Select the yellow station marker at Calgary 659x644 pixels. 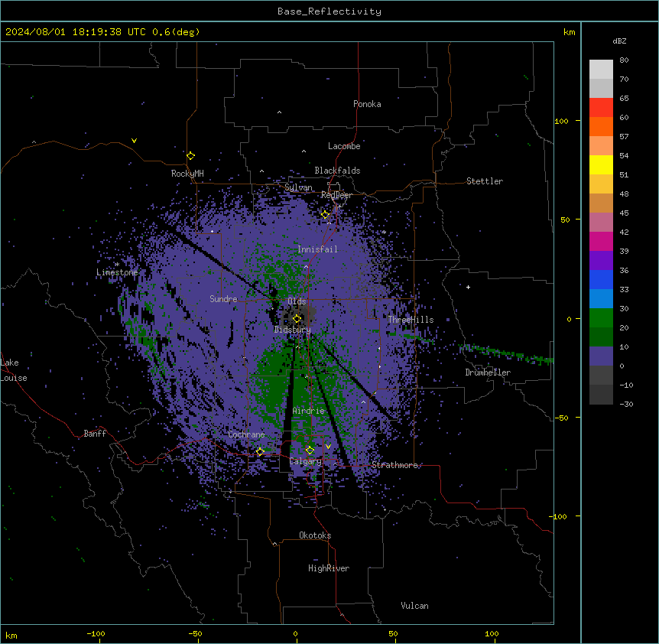(310, 450)
